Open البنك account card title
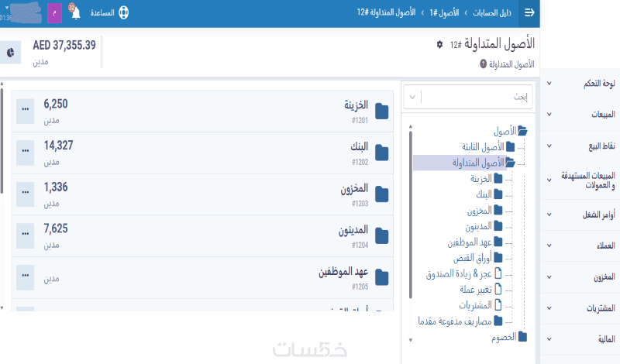Screen dimensions: 620x364 point(359,146)
